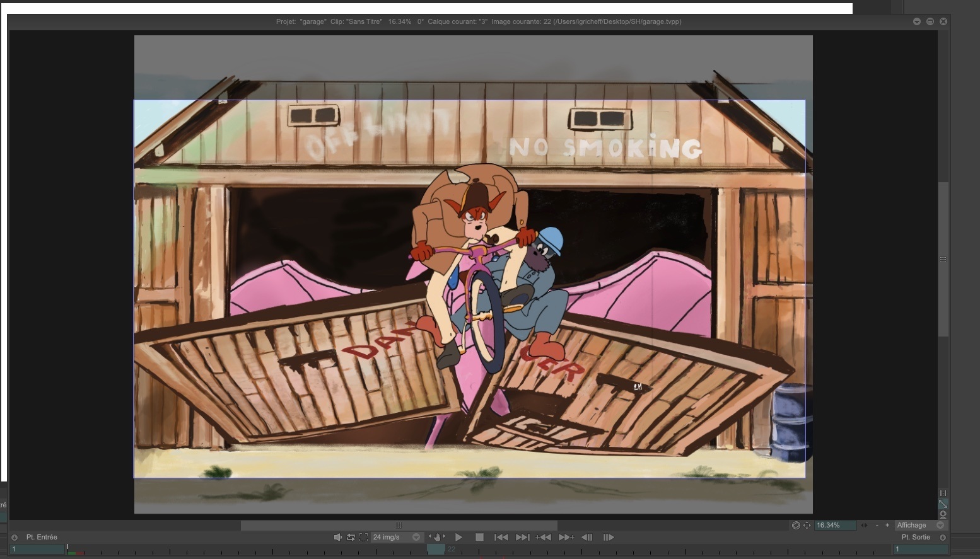Click the Pt. Sortie label

pos(916,538)
